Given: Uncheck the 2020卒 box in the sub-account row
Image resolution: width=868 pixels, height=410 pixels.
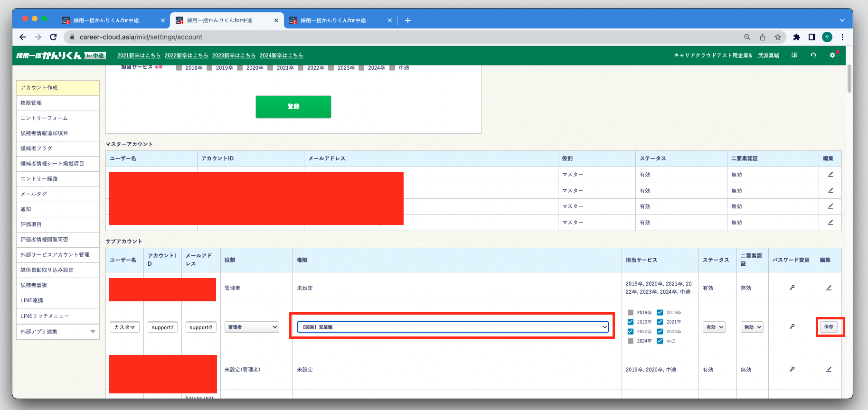Looking at the screenshot, I should coord(631,322).
